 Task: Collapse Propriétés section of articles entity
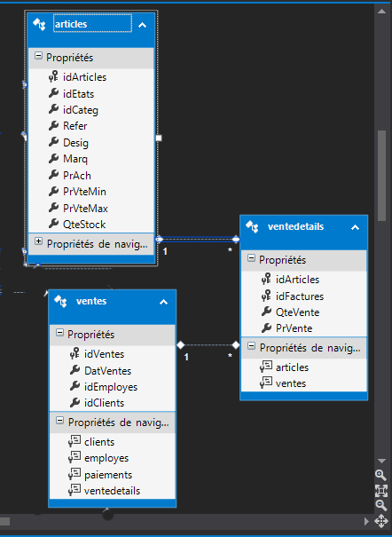click(39, 56)
